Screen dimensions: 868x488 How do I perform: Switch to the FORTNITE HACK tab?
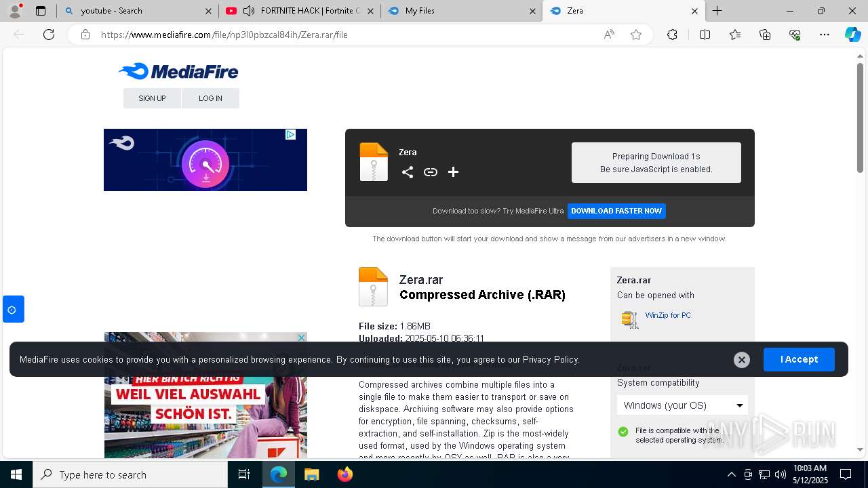(x=300, y=11)
